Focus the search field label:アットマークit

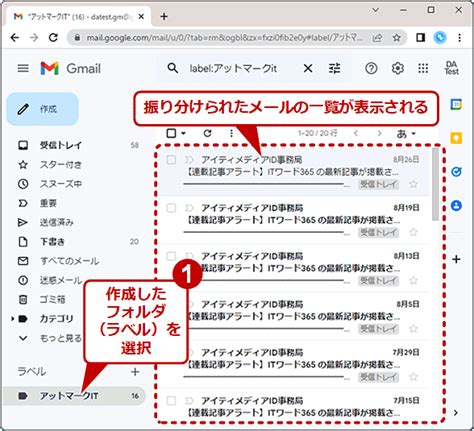(233, 68)
